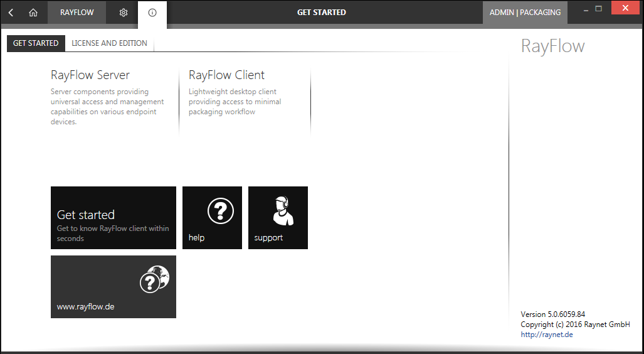Open the support tile
The height and width of the screenshot is (354, 644).
278,218
